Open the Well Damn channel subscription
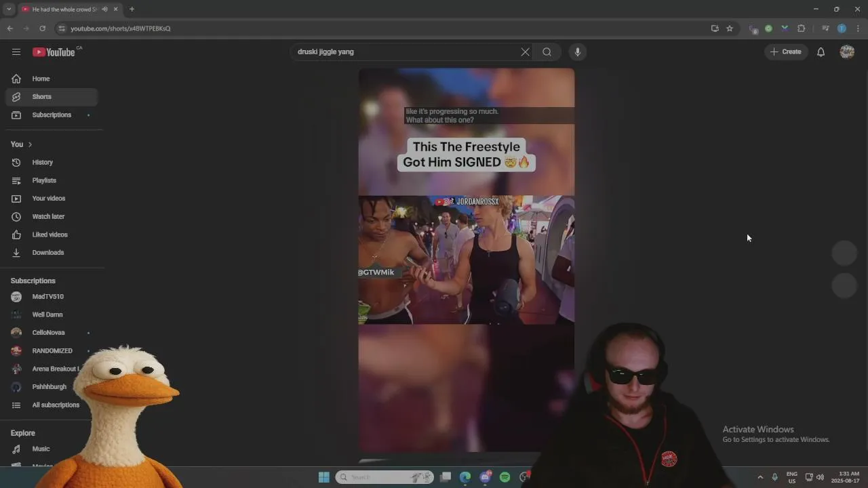This screenshot has height=488, width=868. tap(52, 314)
